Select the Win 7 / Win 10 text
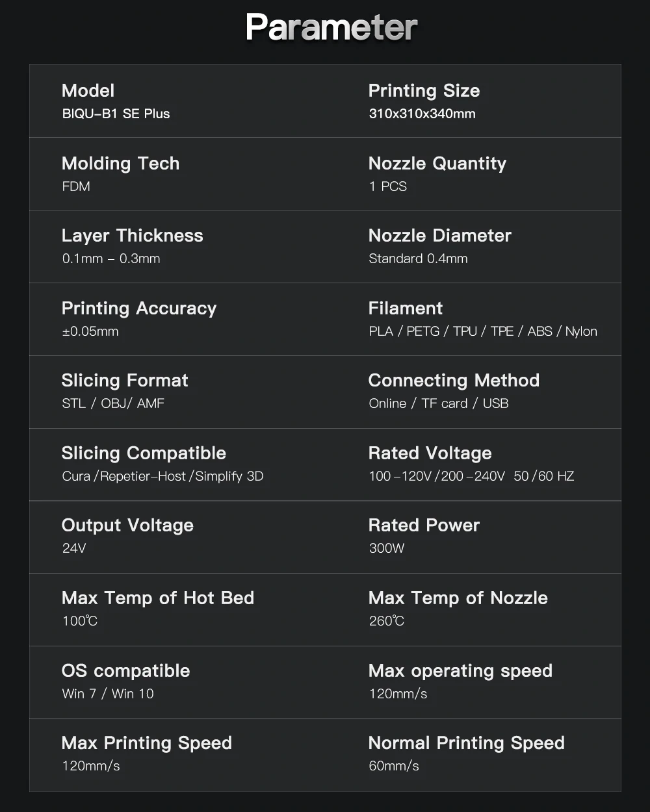Image resolution: width=650 pixels, height=812 pixels. (108, 694)
